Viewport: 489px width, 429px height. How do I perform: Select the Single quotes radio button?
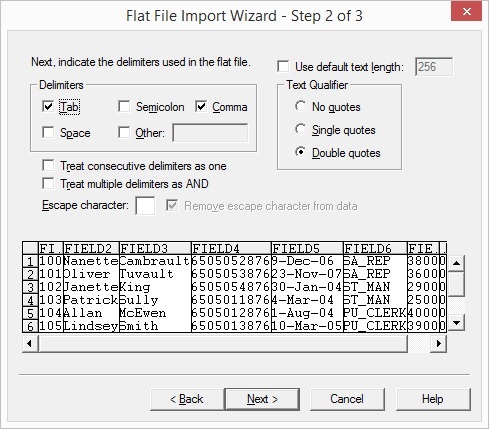pos(300,129)
